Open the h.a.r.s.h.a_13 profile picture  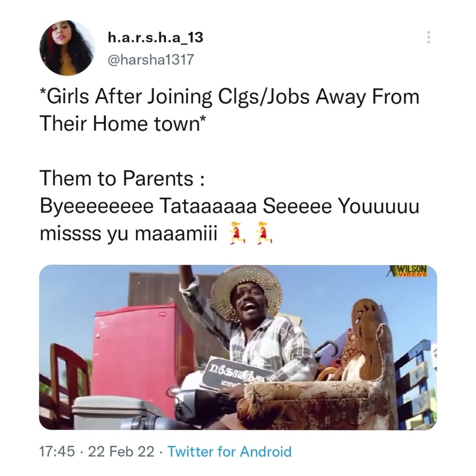(67, 48)
